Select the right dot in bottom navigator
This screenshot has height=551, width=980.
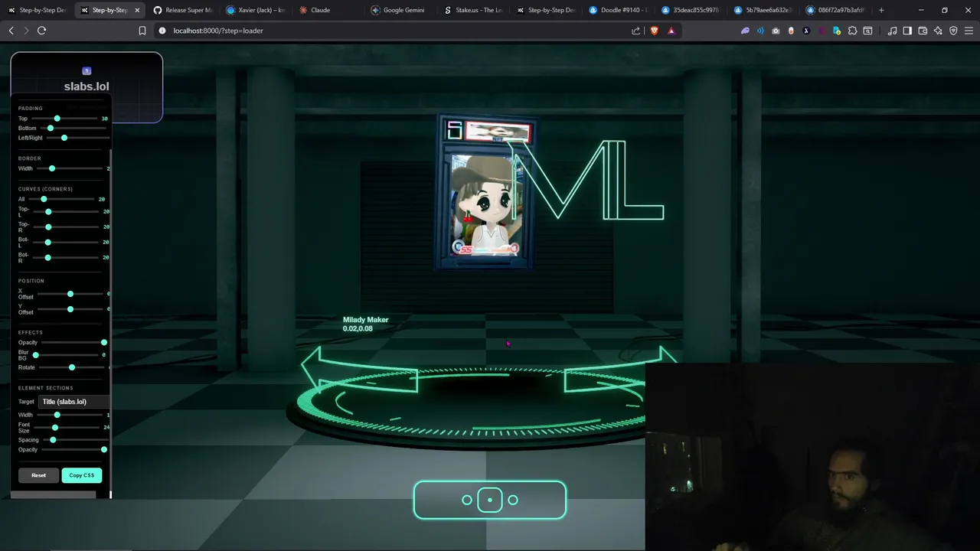tap(513, 500)
